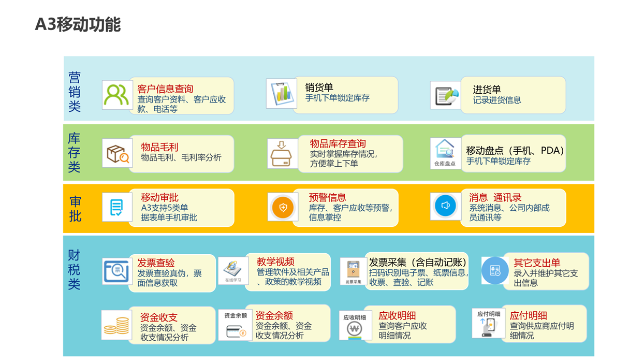644x363 pixels.
Task: Click the 仓库盘点 warehouse icon
Action: 445,153
